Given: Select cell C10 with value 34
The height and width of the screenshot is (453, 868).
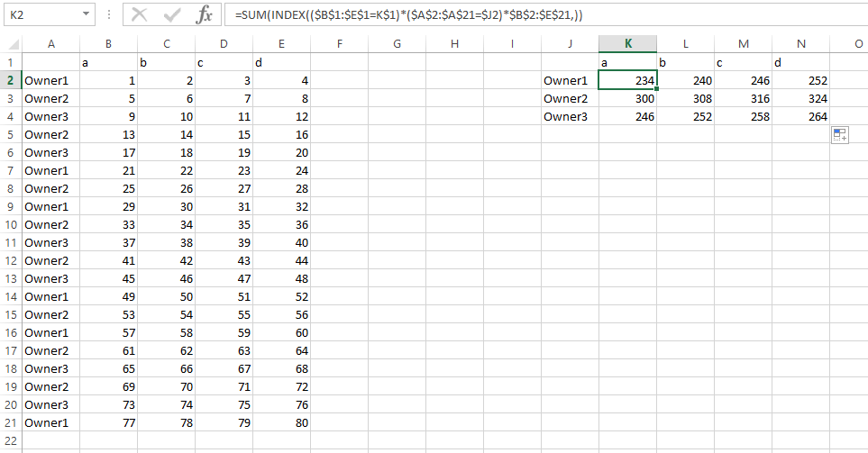Looking at the screenshot, I should [x=166, y=224].
